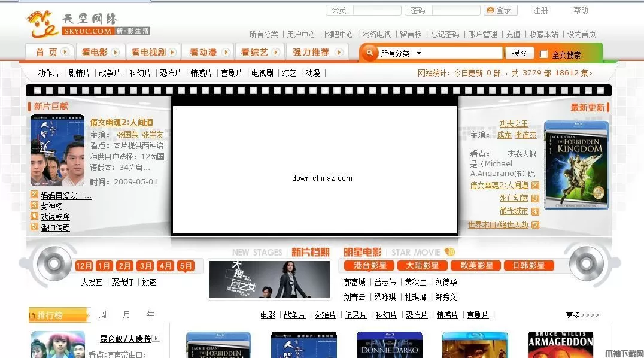The height and width of the screenshot is (358, 644).
Task: Click the left speaker disc icon beside the month buttons
Action: pyautogui.click(x=53, y=266)
